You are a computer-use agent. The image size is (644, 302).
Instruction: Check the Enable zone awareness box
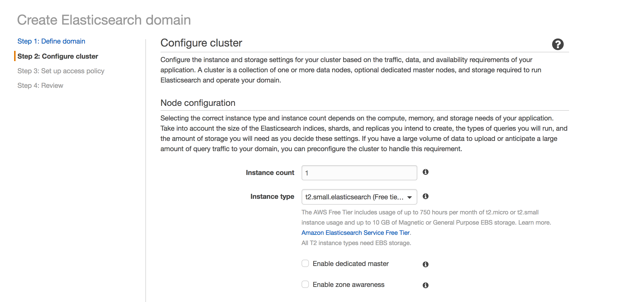305,284
